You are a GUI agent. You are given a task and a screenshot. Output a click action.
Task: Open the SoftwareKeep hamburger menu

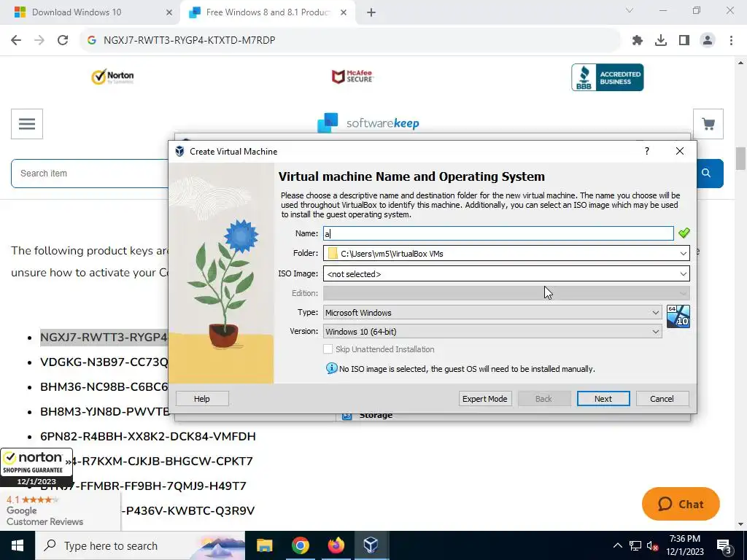[x=27, y=124]
